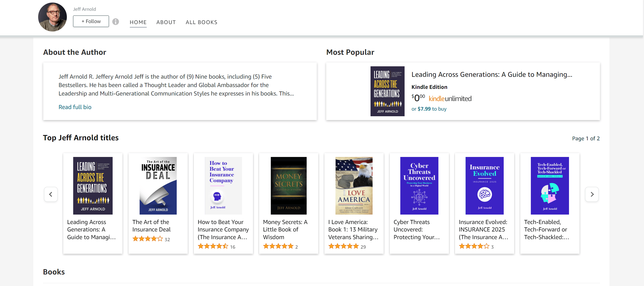644x286 pixels.
Task: Click the info icon beside Follow
Action: pyautogui.click(x=116, y=22)
